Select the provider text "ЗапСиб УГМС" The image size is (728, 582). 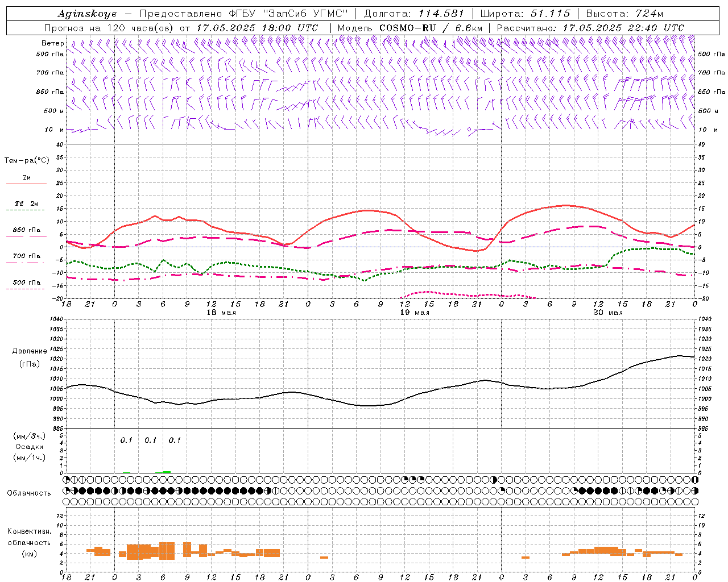(307, 14)
